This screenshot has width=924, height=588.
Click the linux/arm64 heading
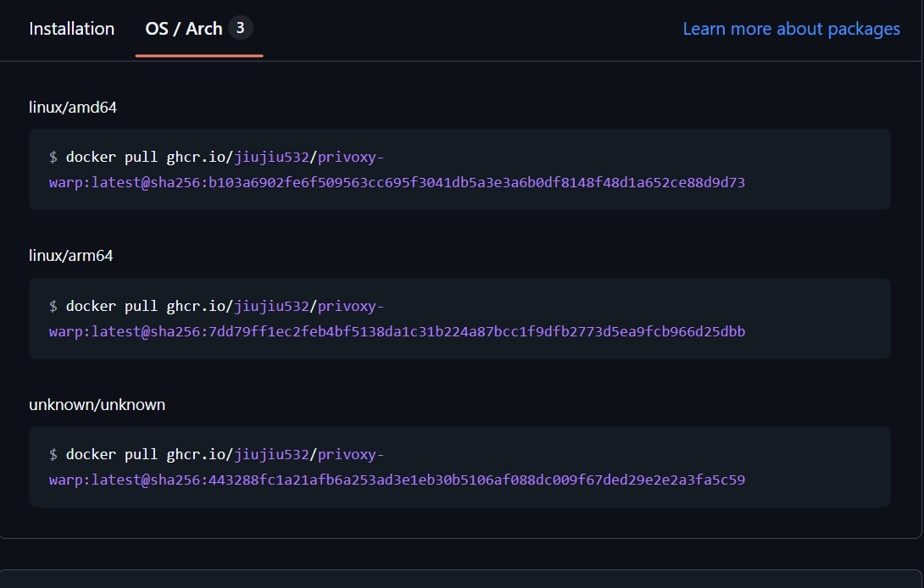(x=70, y=256)
